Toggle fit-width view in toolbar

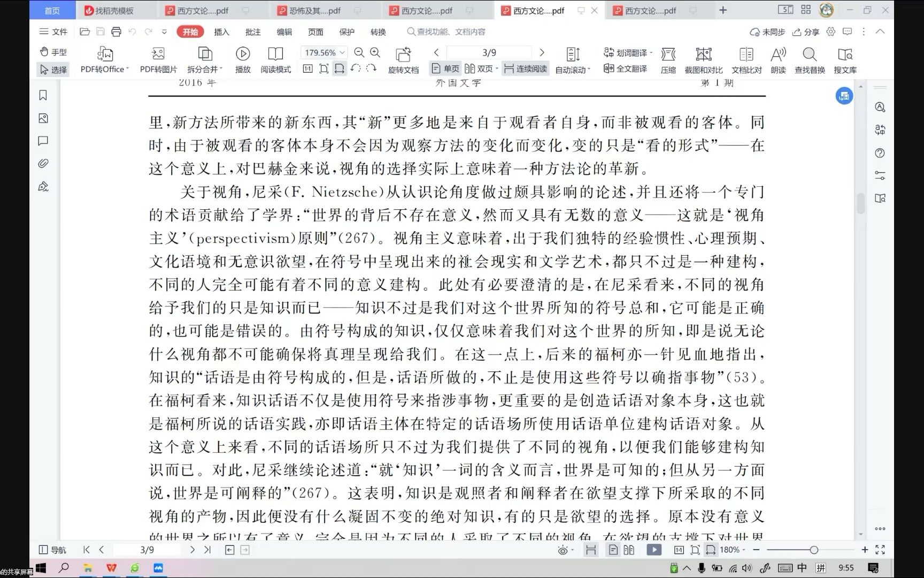(x=340, y=69)
